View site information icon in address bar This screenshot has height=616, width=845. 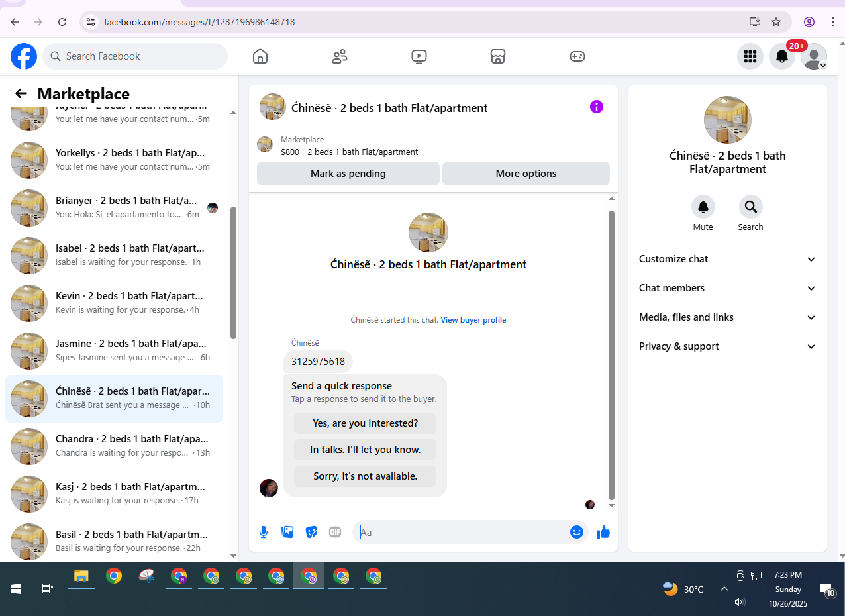91,22
